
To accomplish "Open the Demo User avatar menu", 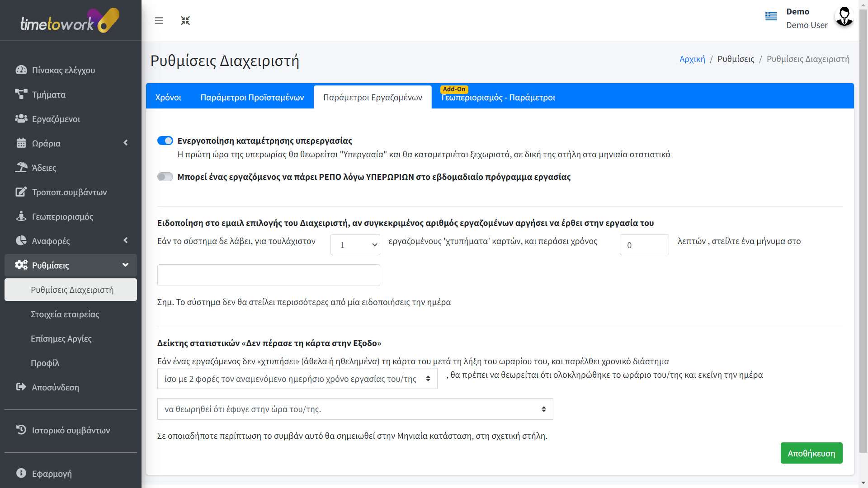I will [844, 17].
